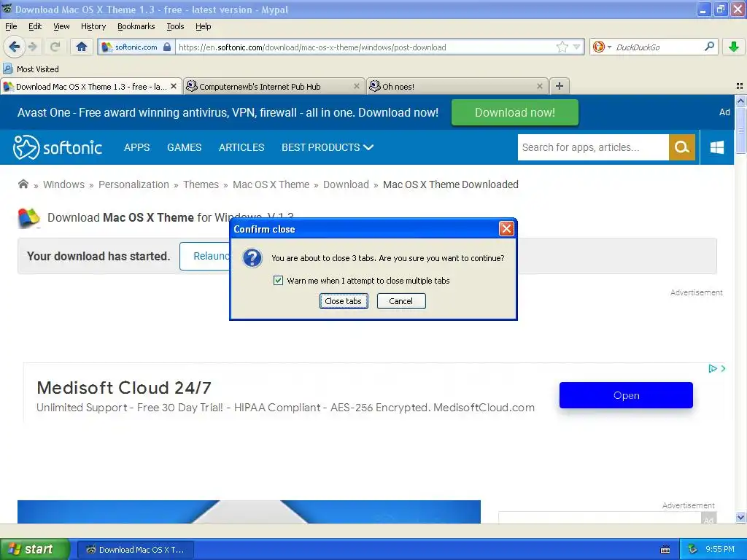Open the View menu
The image size is (747, 560).
click(61, 26)
